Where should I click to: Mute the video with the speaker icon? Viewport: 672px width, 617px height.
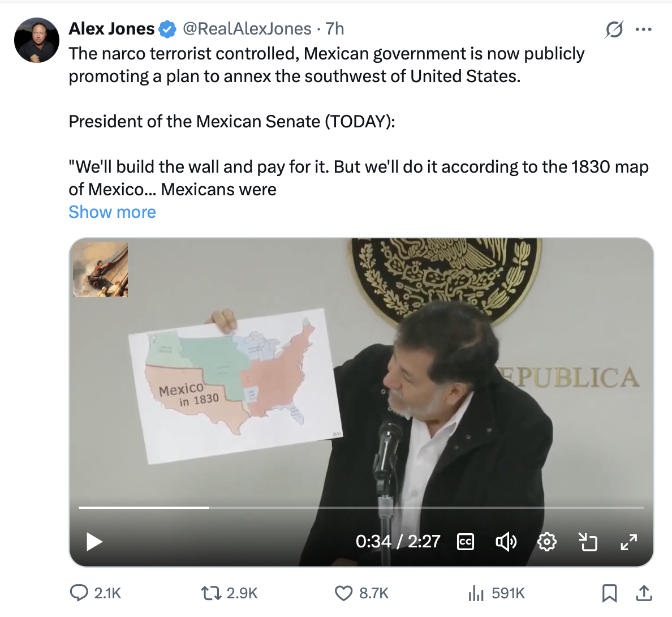tap(506, 542)
